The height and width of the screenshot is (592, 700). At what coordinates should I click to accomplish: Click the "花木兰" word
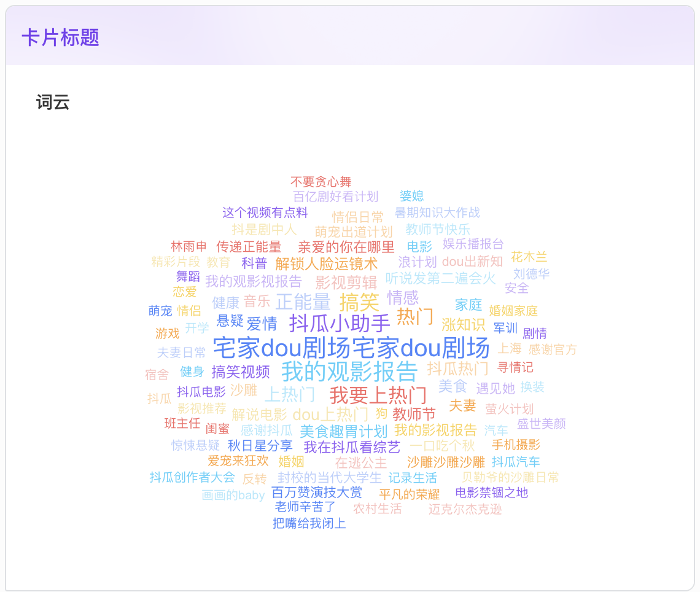coord(529,257)
